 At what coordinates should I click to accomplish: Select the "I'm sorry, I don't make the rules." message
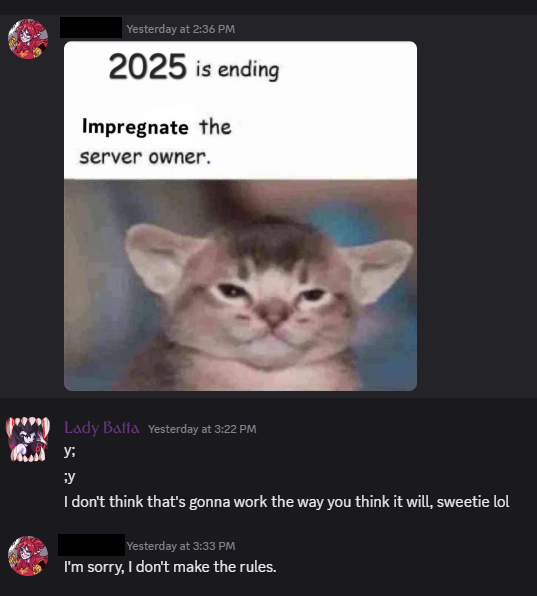pyautogui.click(x=170, y=567)
